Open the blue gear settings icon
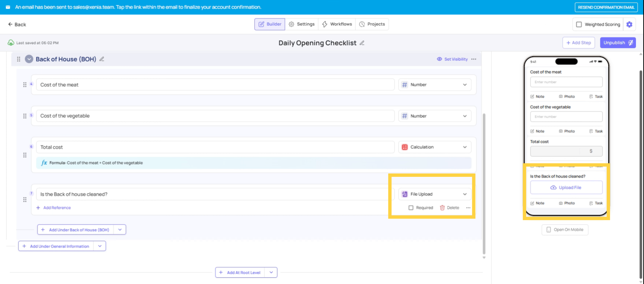644x284 pixels. click(629, 24)
